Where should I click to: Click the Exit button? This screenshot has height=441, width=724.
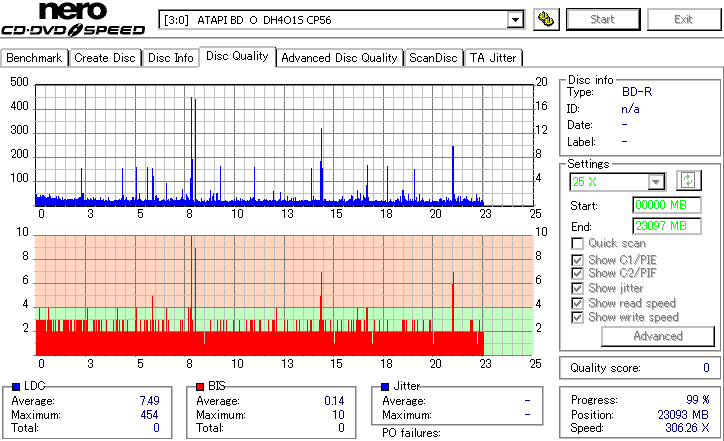pyautogui.click(x=684, y=19)
